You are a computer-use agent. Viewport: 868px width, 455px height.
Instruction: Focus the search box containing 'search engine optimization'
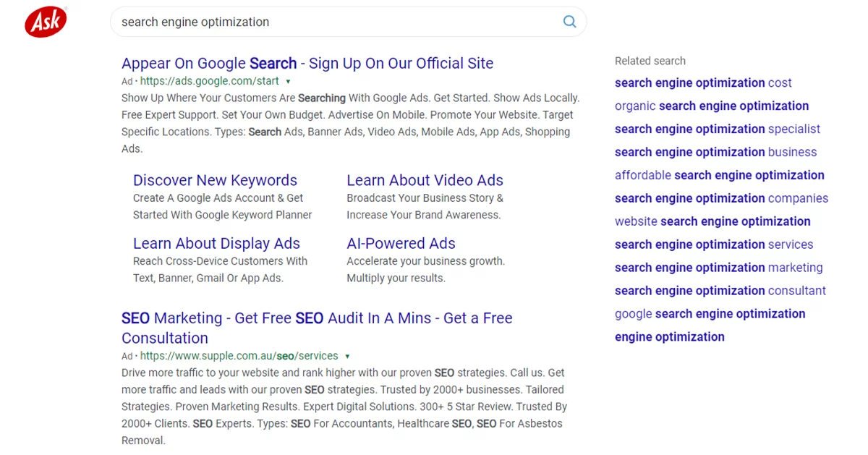click(348, 22)
